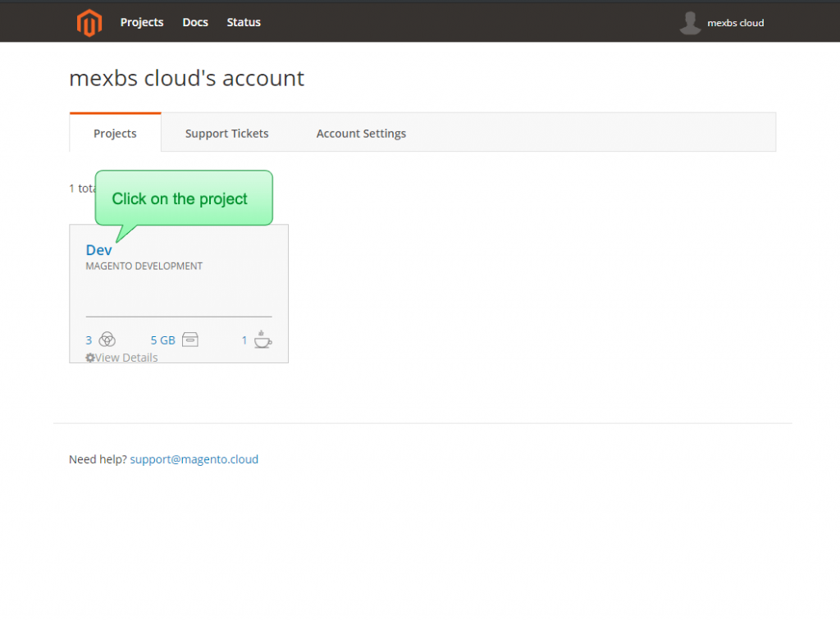Click the 1 users count
The width and height of the screenshot is (840, 620).
[244, 340]
